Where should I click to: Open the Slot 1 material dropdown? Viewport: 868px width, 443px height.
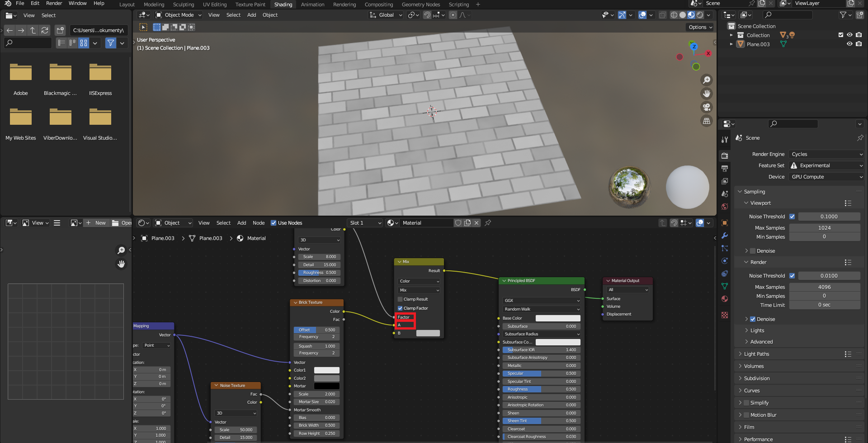point(365,223)
